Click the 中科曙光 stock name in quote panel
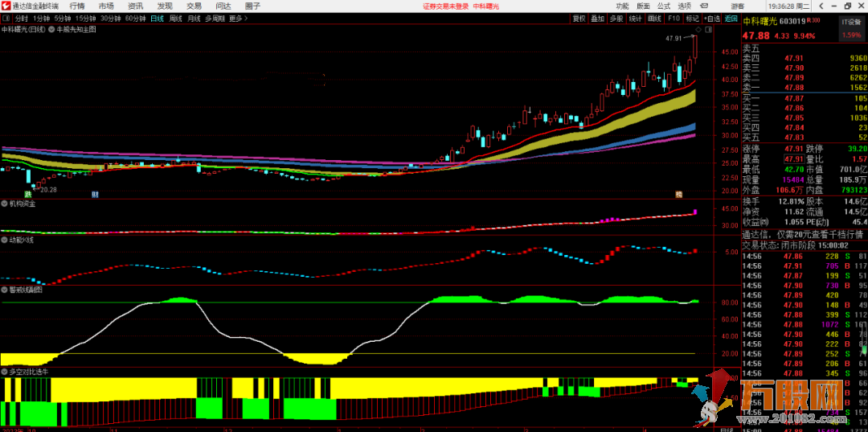Viewport: 868px width, 432px height. click(x=759, y=21)
